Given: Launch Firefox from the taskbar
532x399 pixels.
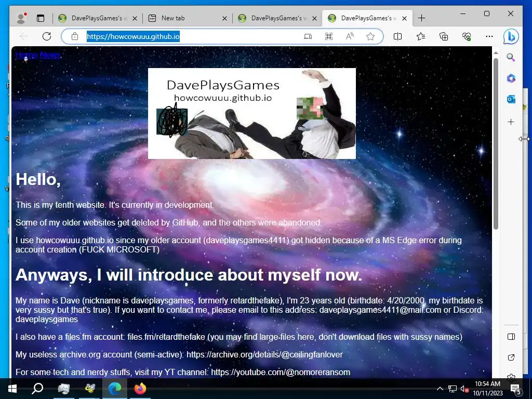Looking at the screenshot, I should pyautogui.click(x=140, y=389).
